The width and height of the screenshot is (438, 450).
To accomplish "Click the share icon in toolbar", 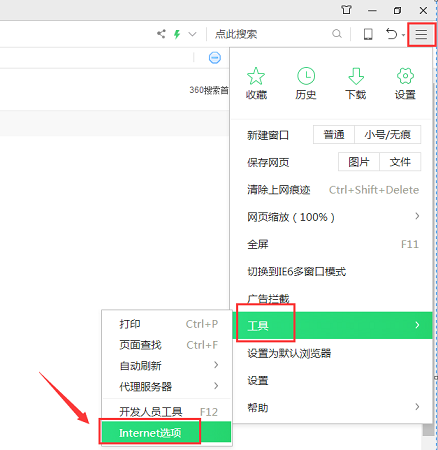I will pyautogui.click(x=161, y=34).
